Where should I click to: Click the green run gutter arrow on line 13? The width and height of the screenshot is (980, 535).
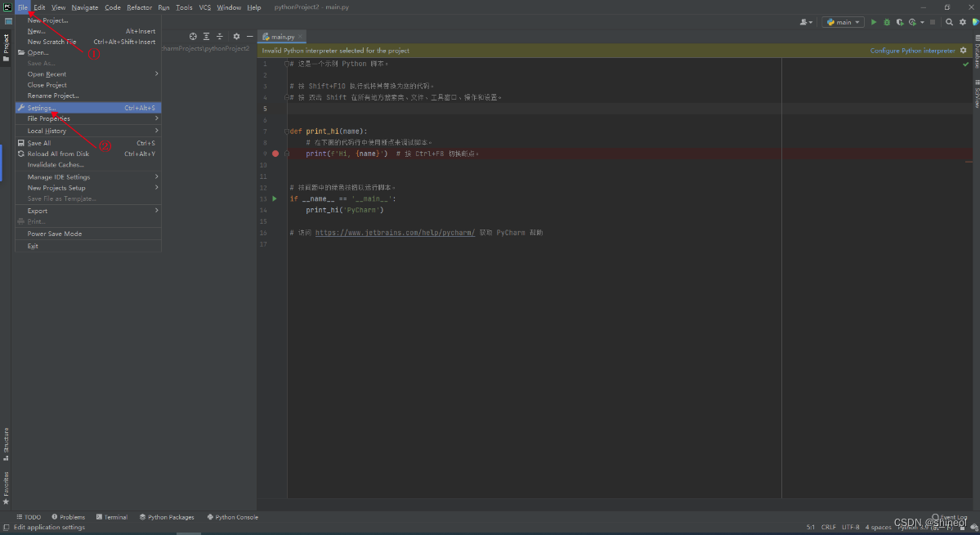coord(275,198)
